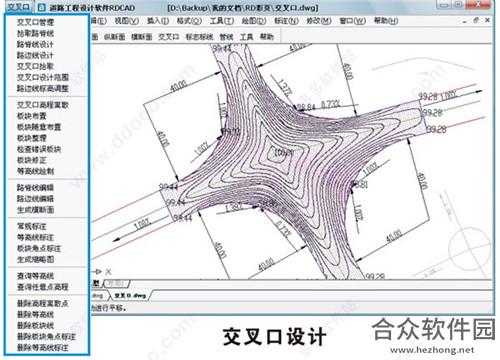Select 交叉口管理 from the dropdown menu

[35, 22]
